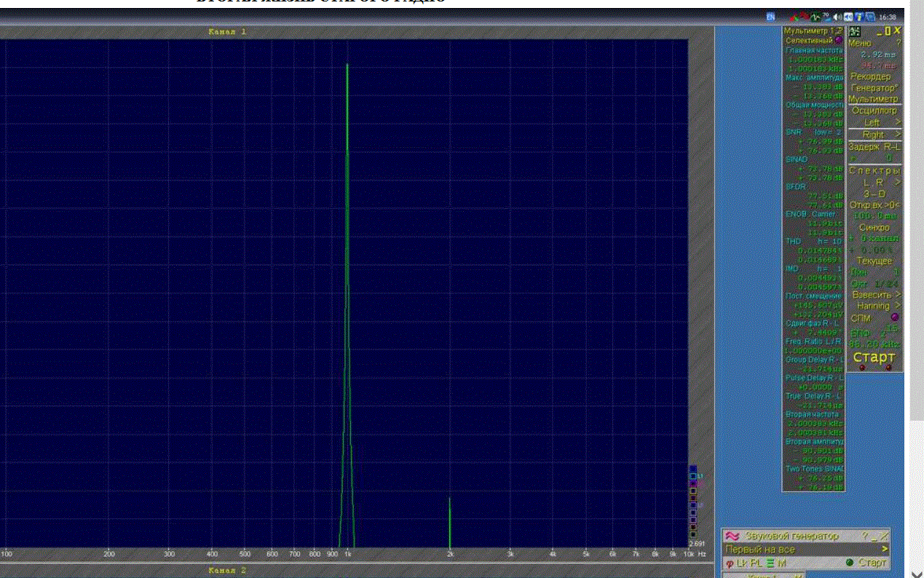The width and height of the screenshot is (924, 578).
Task: Click the 1k frequency axis label
Action: [x=348, y=554]
